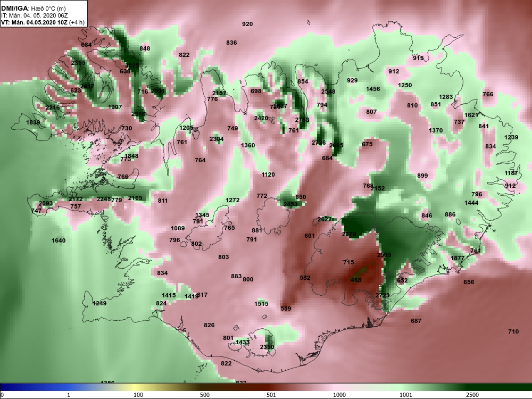This screenshot has width=532, height=399.
Task: Select the value 2879
Action: pos(349,235)
